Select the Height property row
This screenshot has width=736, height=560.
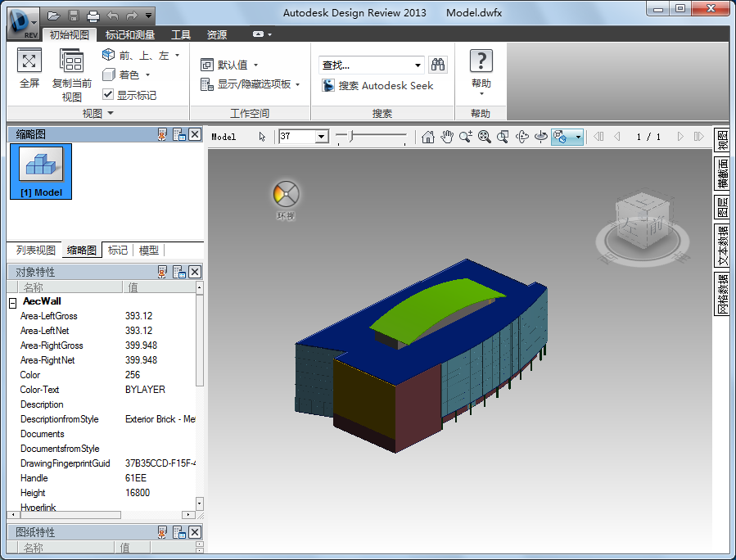102,493
